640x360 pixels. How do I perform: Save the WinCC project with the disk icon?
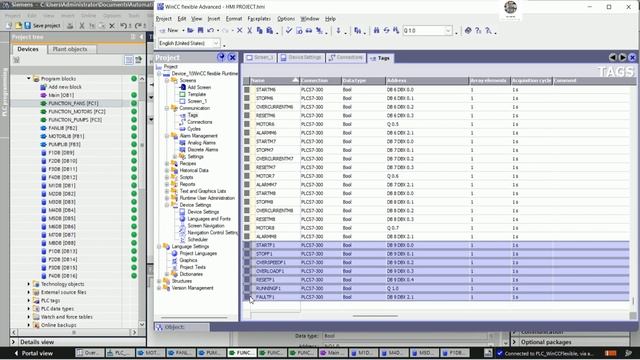pyautogui.click(x=200, y=31)
